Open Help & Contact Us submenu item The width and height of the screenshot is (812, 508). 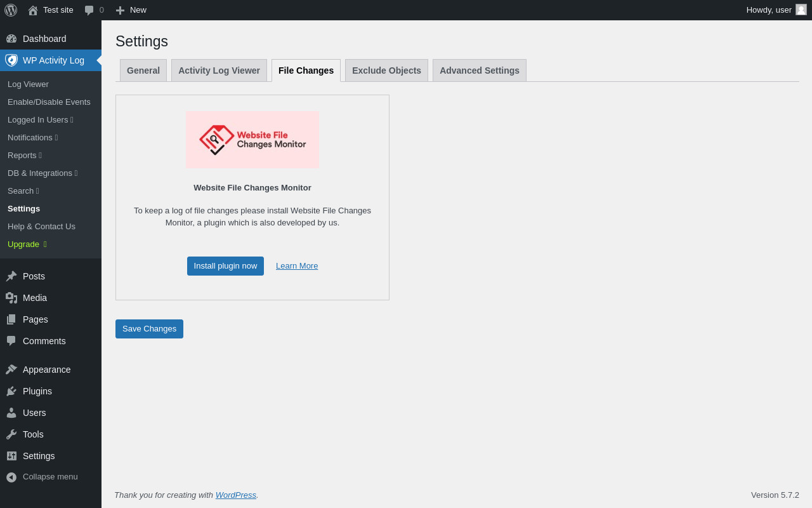click(51, 227)
